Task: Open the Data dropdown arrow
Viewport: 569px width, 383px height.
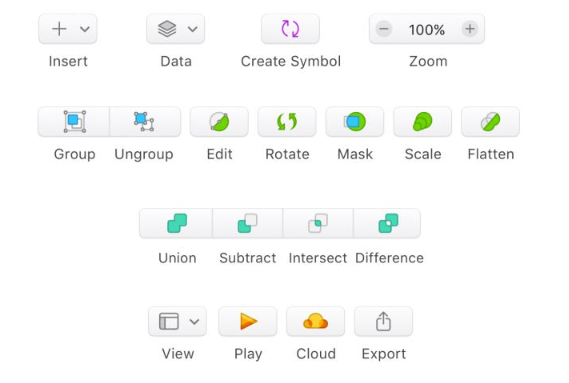Action: tap(193, 29)
